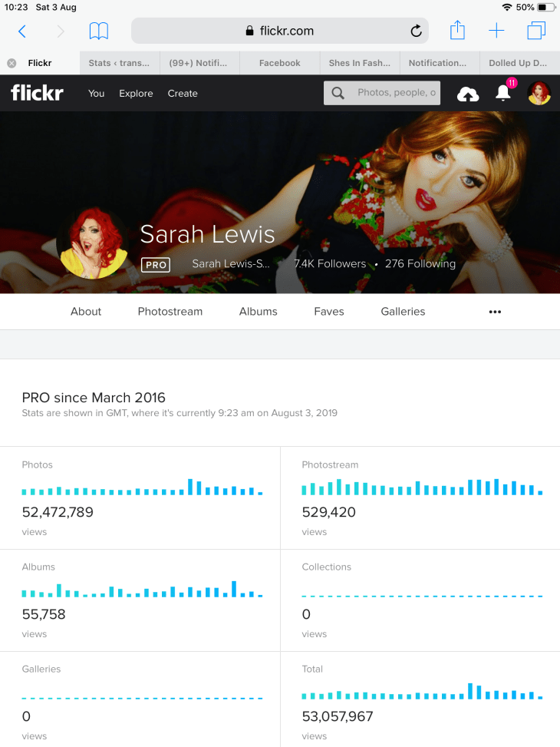Expand the three-dot more menu
The image size is (560, 747).
click(x=495, y=312)
